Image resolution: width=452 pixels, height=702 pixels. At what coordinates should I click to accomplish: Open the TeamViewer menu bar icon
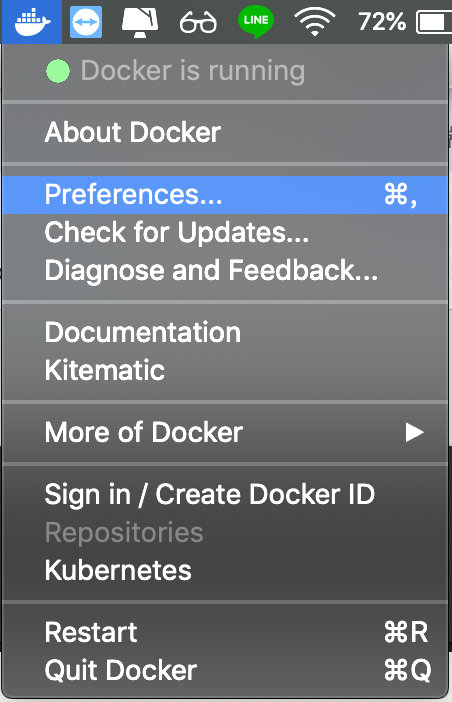point(86,21)
